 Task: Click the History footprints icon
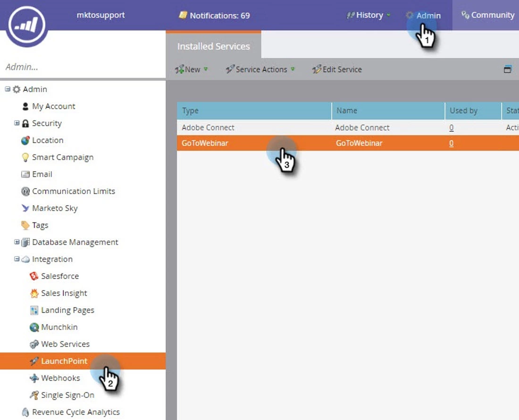tap(351, 15)
